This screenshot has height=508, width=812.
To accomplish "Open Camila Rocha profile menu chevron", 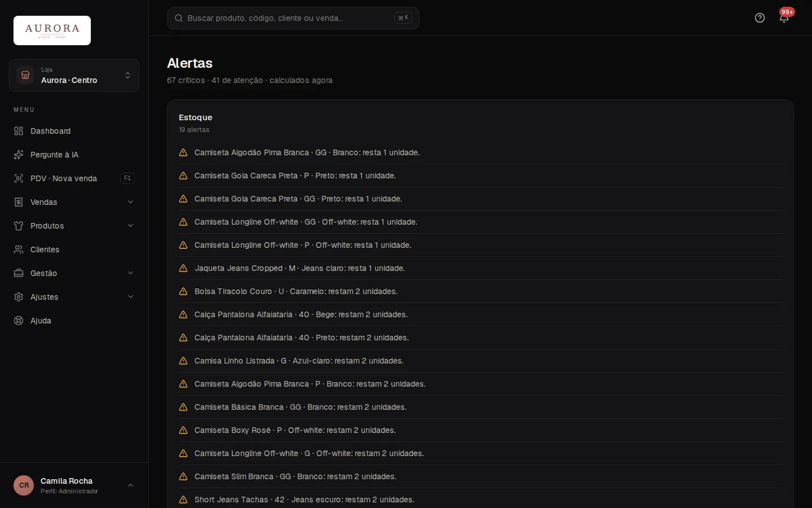I will point(130,485).
